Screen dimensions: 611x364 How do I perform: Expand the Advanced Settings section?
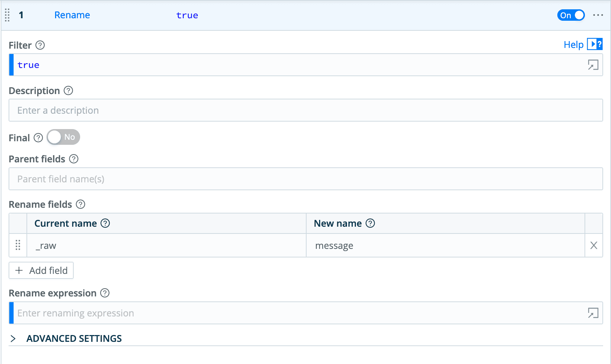13,339
